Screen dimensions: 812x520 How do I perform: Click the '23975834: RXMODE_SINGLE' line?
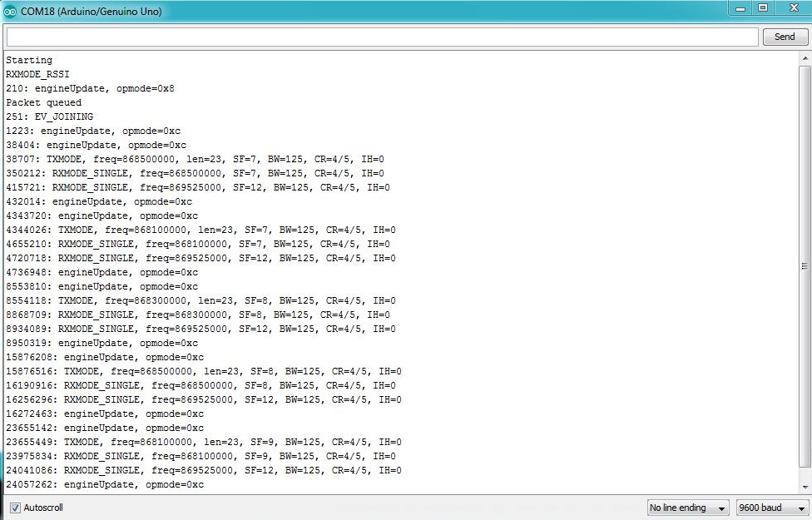point(201,456)
